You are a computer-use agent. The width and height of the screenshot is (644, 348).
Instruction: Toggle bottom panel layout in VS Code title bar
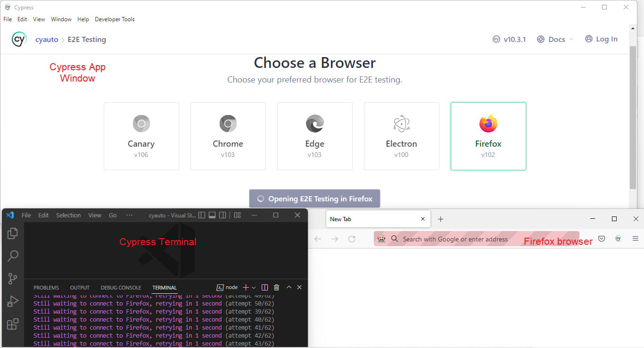tap(212, 215)
